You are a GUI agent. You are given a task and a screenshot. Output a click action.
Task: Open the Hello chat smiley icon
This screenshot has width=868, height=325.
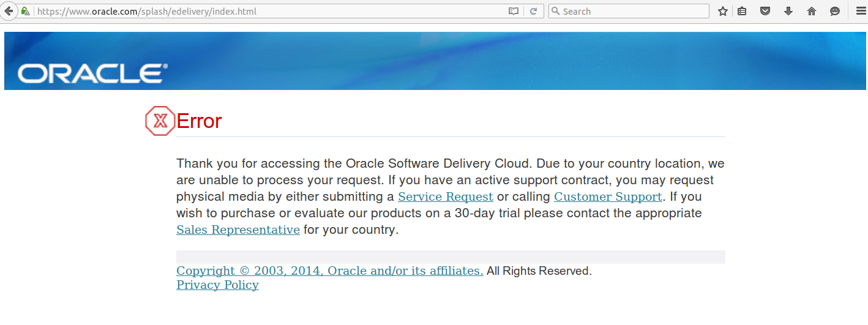tap(835, 11)
